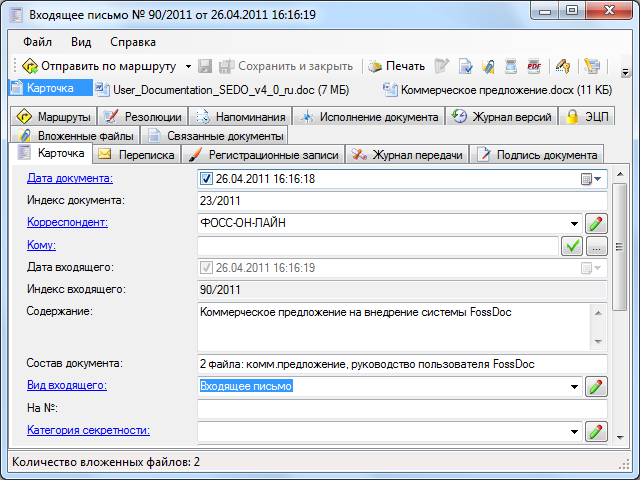Open the Дата входящего calendar dropdown
This screenshot has width=640, height=480.
pos(591,268)
